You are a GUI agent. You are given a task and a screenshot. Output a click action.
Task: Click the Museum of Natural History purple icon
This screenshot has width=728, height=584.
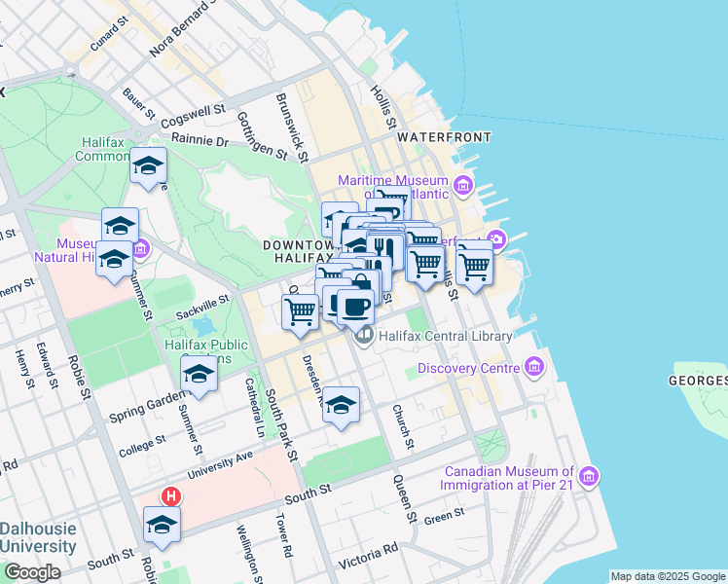click(x=140, y=249)
